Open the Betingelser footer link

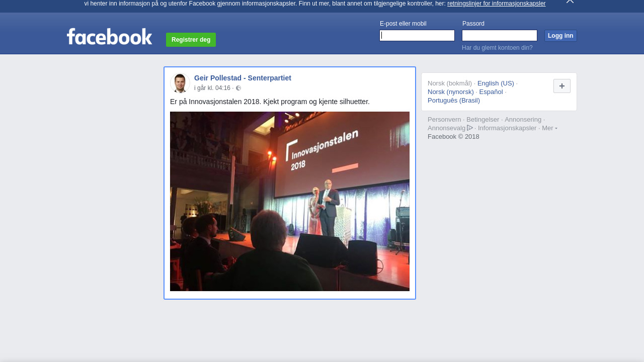tap(483, 120)
